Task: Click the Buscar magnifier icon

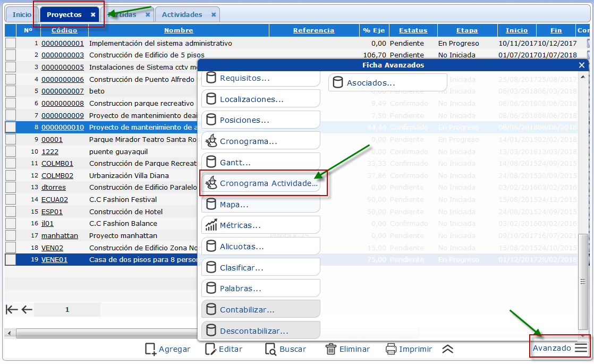Action: (x=270, y=349)
